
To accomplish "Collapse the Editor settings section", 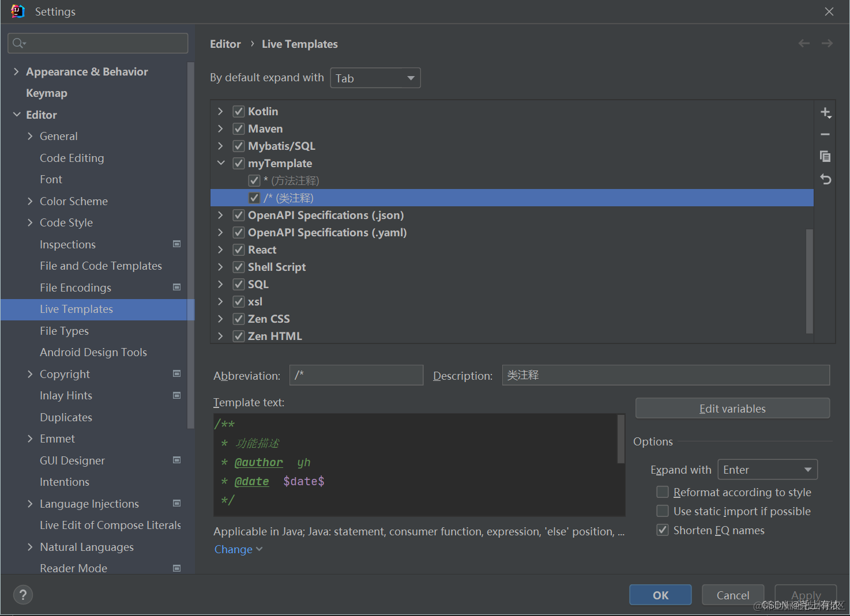I will tap(16, 115).
